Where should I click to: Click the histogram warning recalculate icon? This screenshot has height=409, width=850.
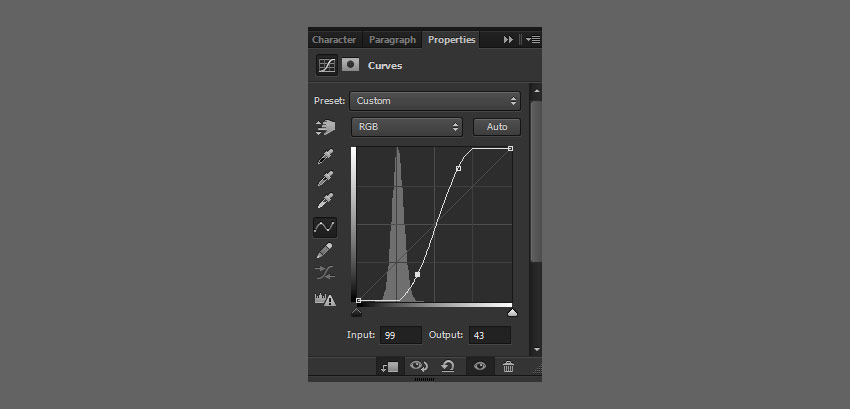click(x=325, y=299)
